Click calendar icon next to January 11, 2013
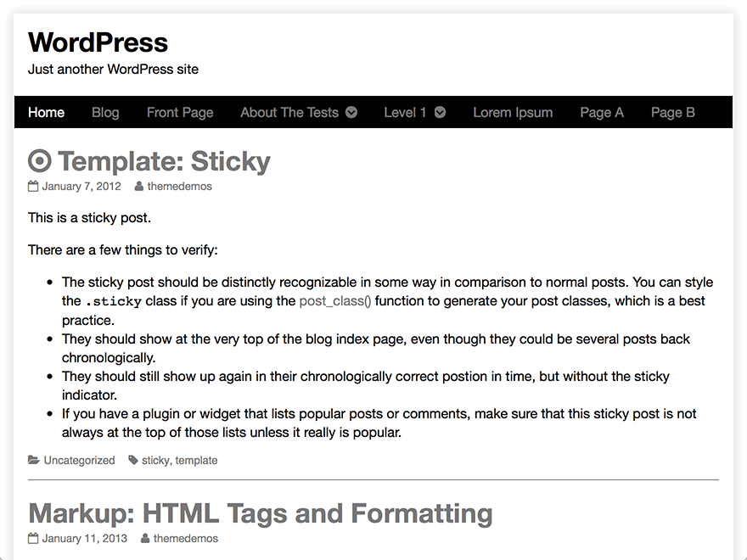 pyautogui.click(x=33, y=538)
